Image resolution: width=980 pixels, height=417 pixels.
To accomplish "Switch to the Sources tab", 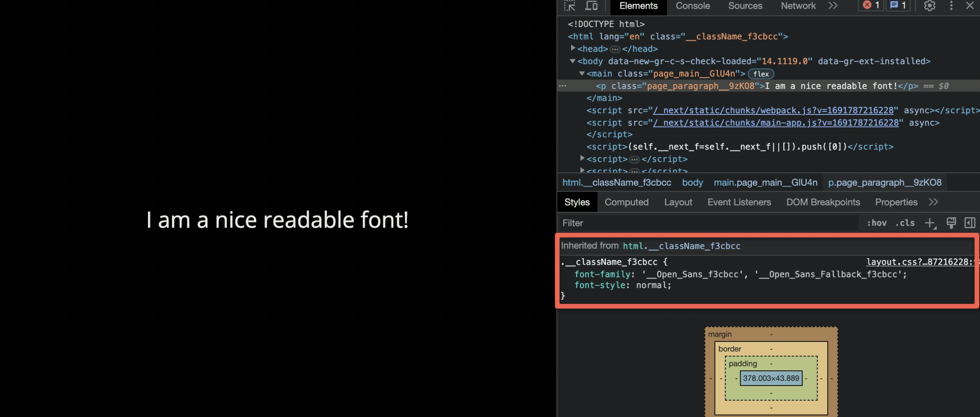I will click(745, 6).
